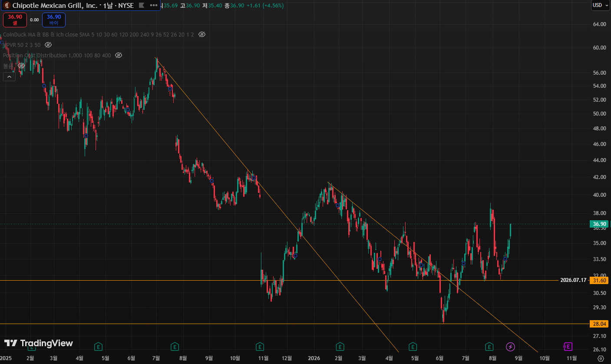
Task: Toggle visibility of Position Cost Distribution indicator
Action: tap(119, 55)
